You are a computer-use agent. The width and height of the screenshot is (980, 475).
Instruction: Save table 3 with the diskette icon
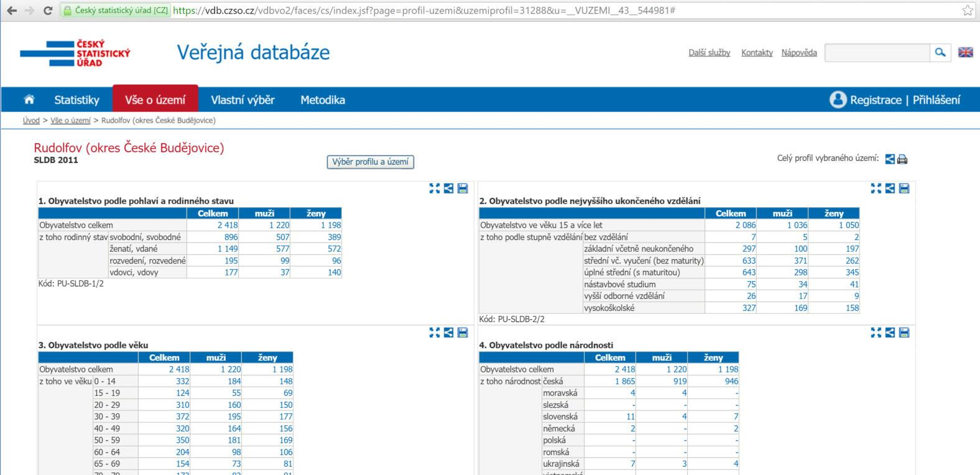click(x=463, y=333)
